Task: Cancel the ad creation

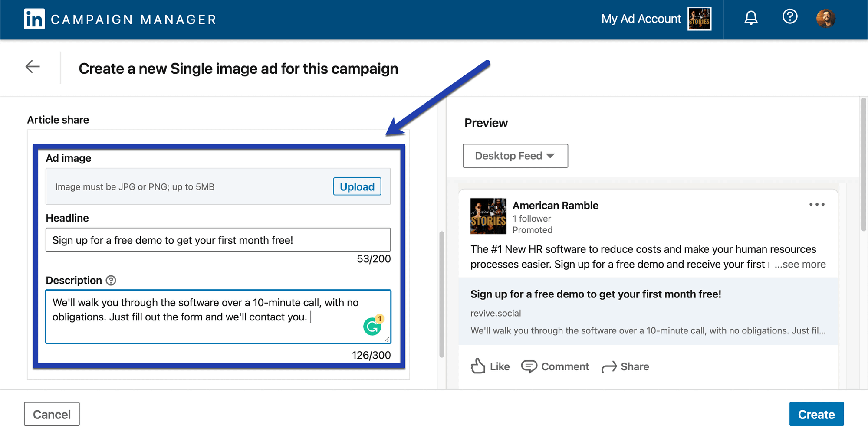Action: 52,414
